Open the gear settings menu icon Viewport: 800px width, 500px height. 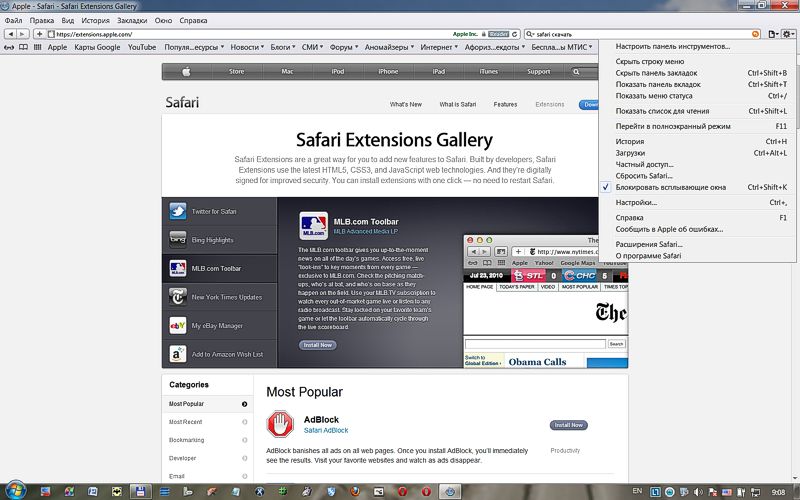[788, 34]
